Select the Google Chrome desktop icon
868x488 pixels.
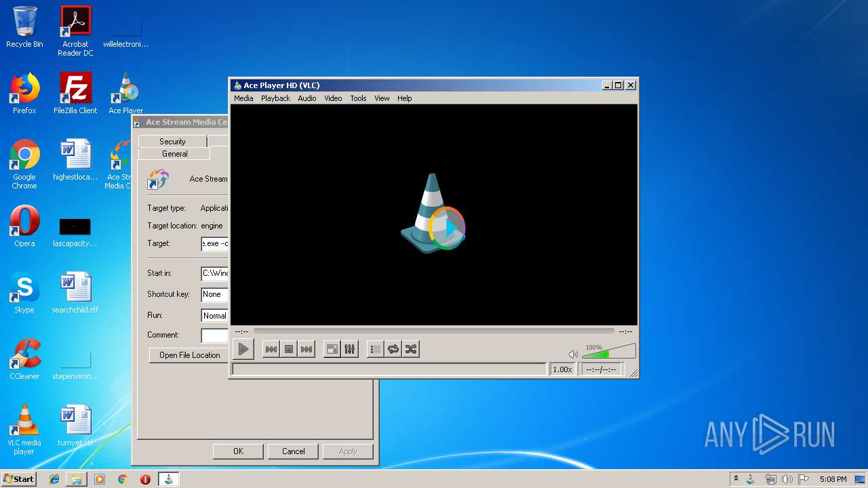(x=24, y=164)
